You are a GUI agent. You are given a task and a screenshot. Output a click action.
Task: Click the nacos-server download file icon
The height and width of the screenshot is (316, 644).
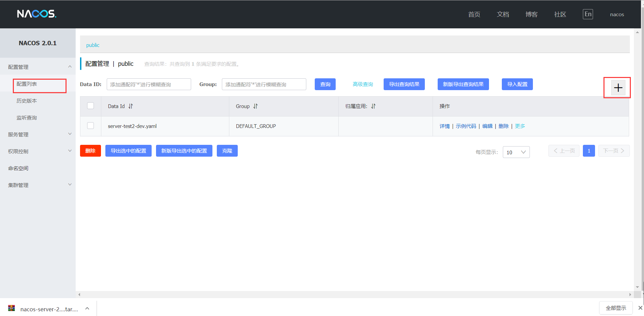pos(11,308)
